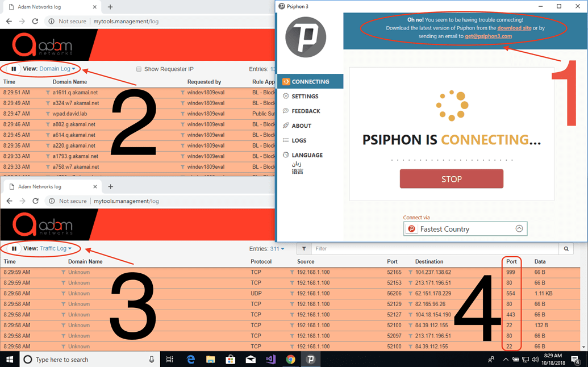Open a new tab in the bottom browser
The image size is (588, 367).
(110, 186)
